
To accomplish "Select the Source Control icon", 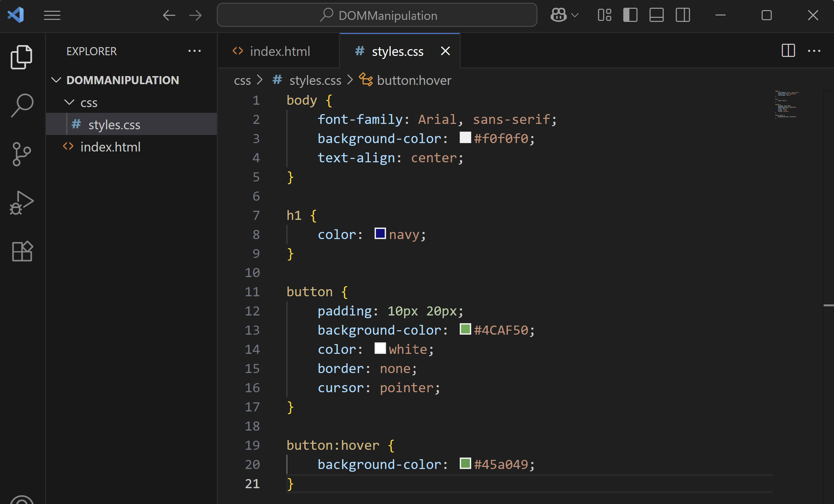I will pyautogui.click(x=22, y=154).
